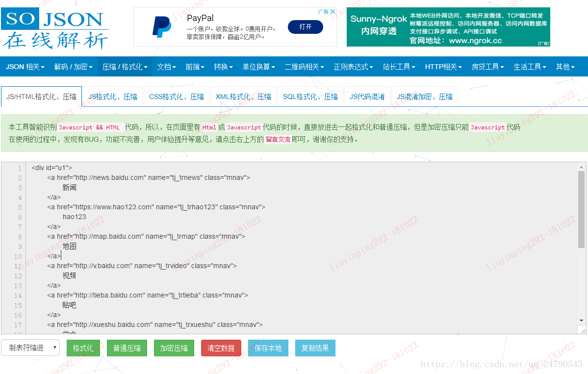The width and height of the screenshot is (588, 374).
Task: Click the PayPal logo in the ad
Action: 162,26
